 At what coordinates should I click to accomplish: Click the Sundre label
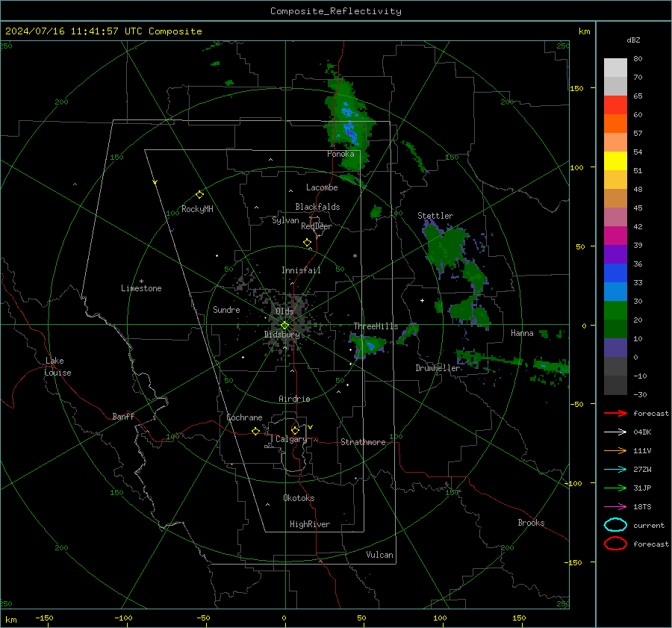point(226,310)
